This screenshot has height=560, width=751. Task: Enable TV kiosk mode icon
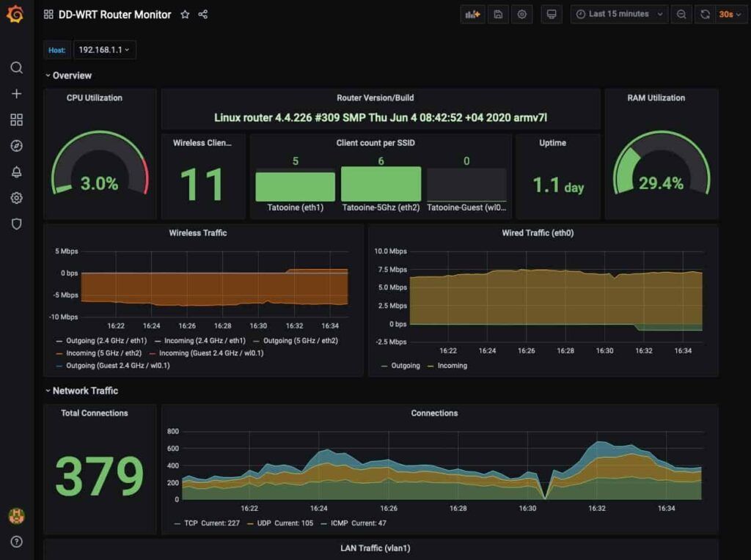pyautogui.click(x=551, y=14)
